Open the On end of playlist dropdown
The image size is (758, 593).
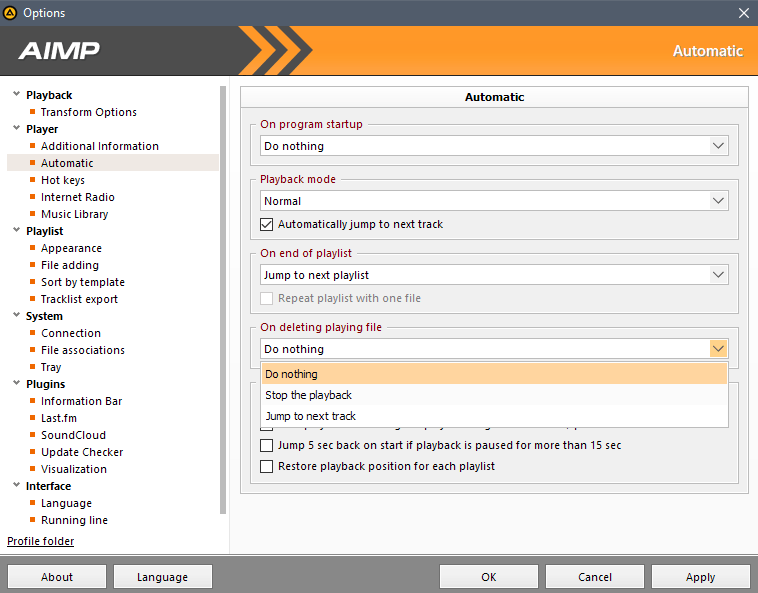[x=494, y=275]
